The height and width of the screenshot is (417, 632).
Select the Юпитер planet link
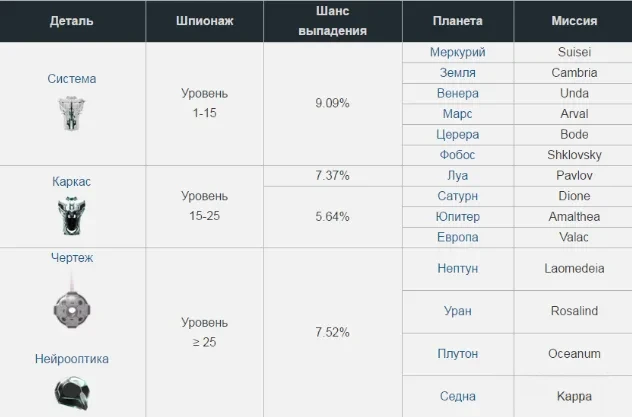457,216
